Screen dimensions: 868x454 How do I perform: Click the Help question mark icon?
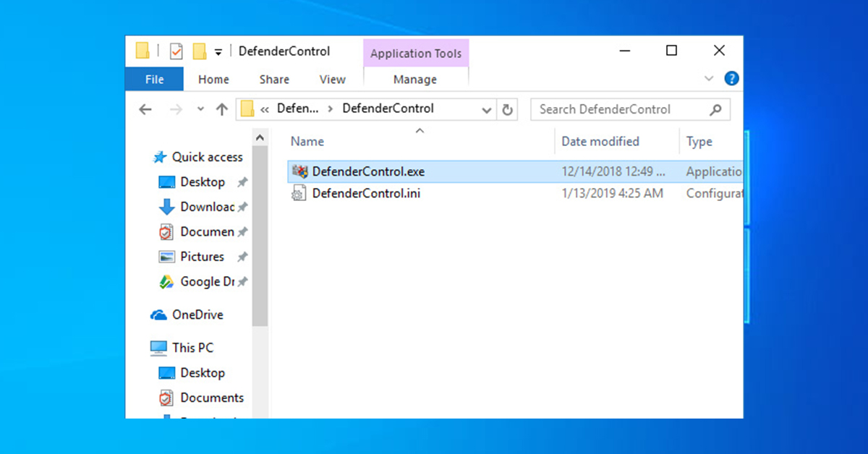(731, 79)
